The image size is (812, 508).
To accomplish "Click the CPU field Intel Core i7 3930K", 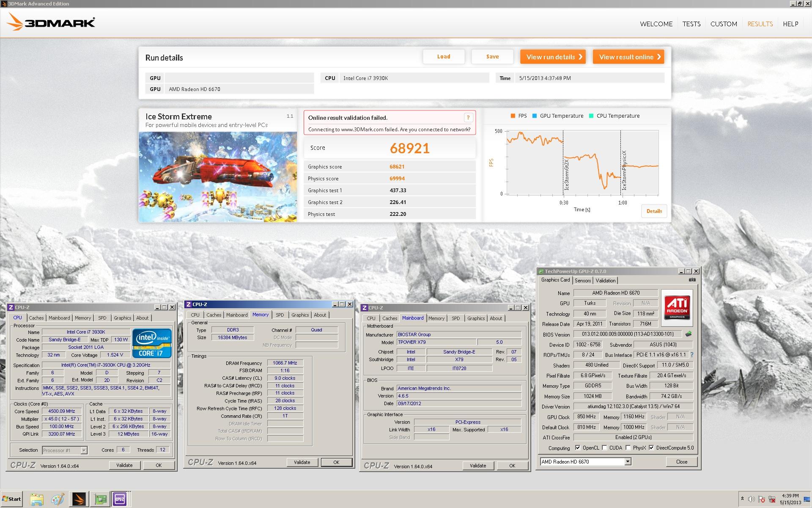I will [x=414, y=78].
